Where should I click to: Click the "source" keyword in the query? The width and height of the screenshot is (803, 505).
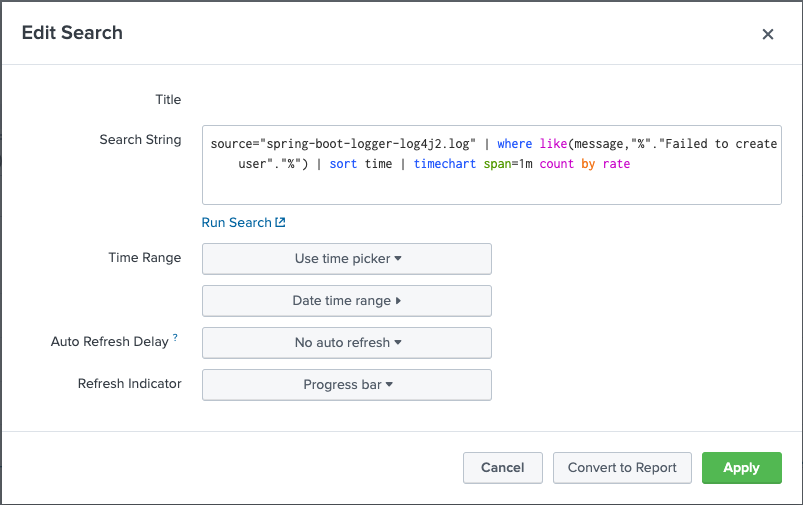coord(232,143)
